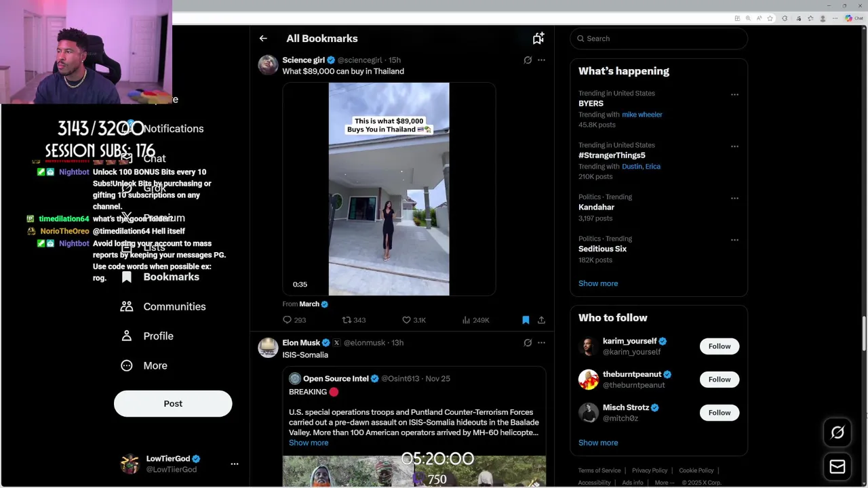The width and height of the screenshot is (868, 488).
Task: Show more in Who to follow
Action: pos(598,443)
